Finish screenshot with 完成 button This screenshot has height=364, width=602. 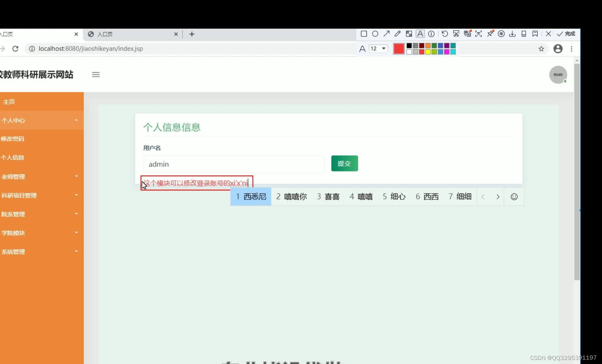[x=566, y=34]
